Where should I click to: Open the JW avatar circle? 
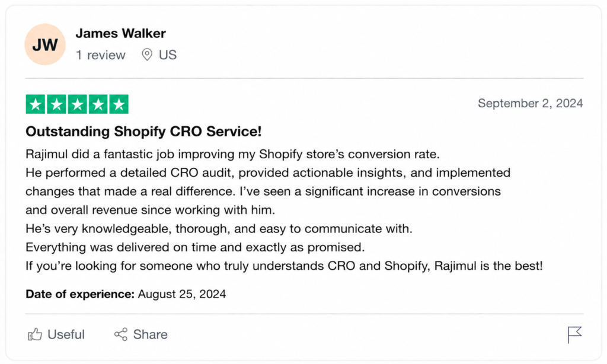click(45, 44)
